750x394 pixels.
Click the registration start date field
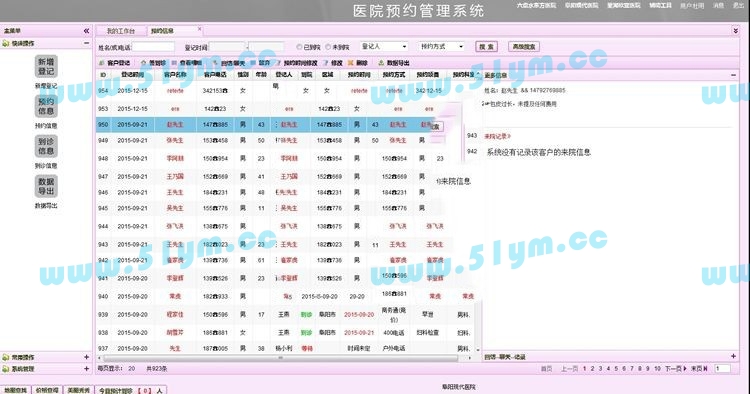pyautogui.click(x=228, y=47)
